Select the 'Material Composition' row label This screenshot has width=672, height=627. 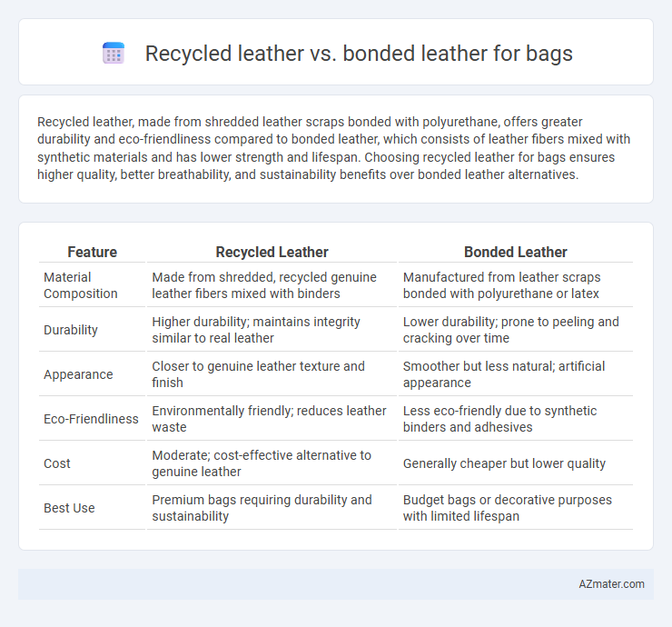pos(81,285)
